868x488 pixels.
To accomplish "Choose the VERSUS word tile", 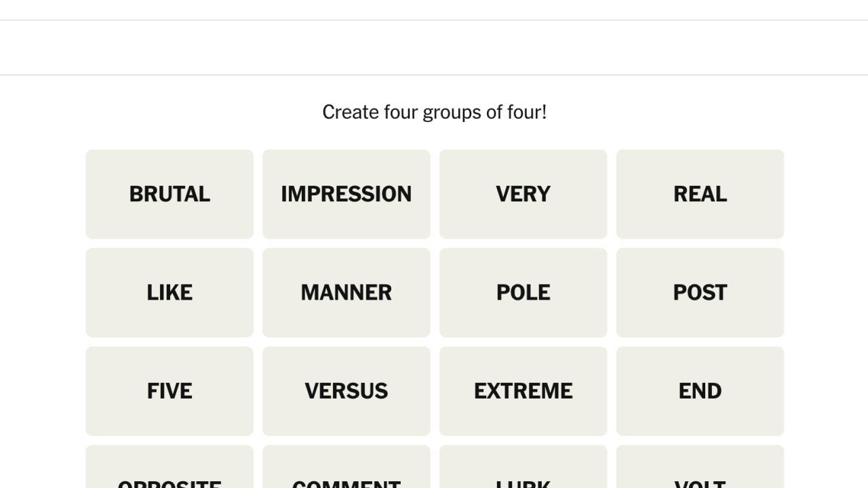I will [347, 390].
